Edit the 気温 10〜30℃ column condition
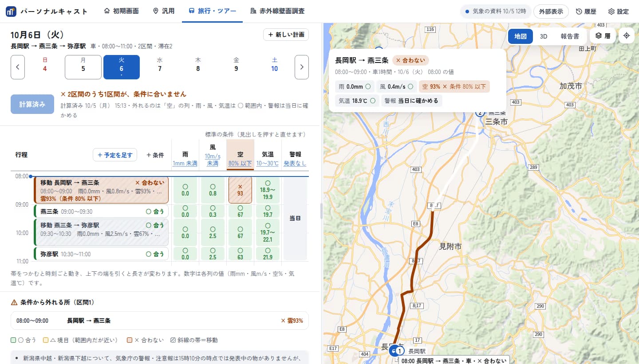This screenshot has width=639, height=364. (x=268, y=159)
